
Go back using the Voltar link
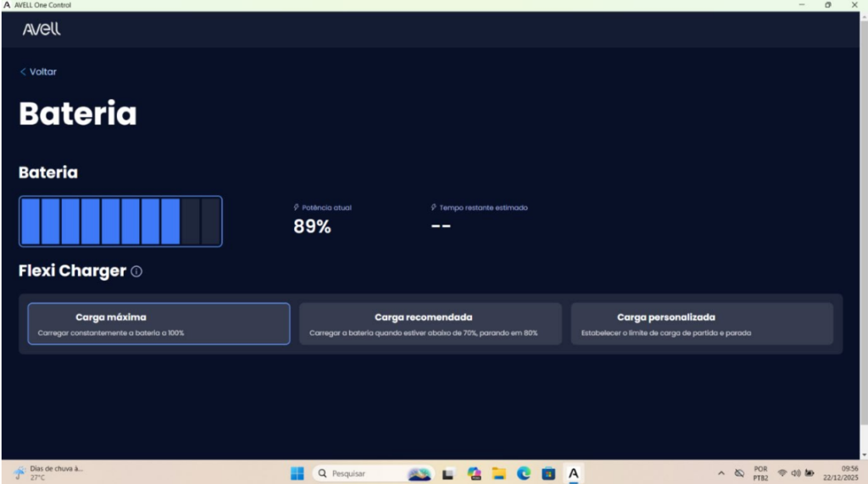coord(38,72)
